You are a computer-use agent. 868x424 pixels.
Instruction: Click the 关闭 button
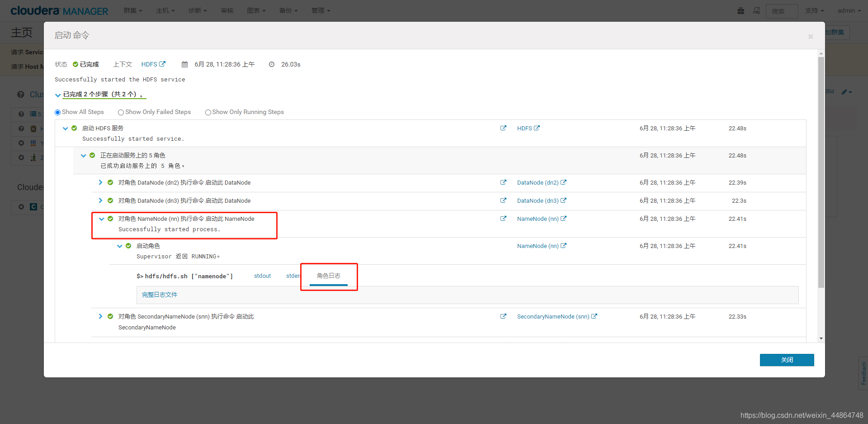click(787, 360)
